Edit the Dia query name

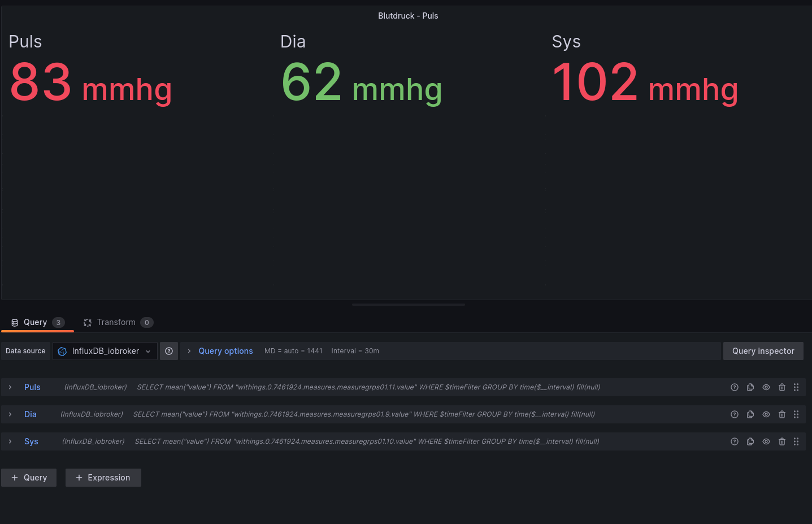31,414
